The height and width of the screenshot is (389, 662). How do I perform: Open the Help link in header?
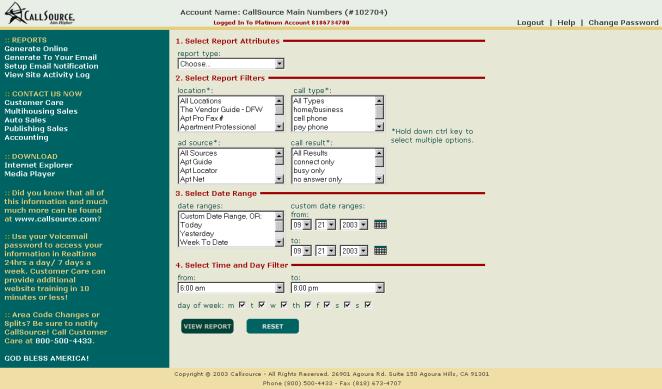tap(566, 22)
